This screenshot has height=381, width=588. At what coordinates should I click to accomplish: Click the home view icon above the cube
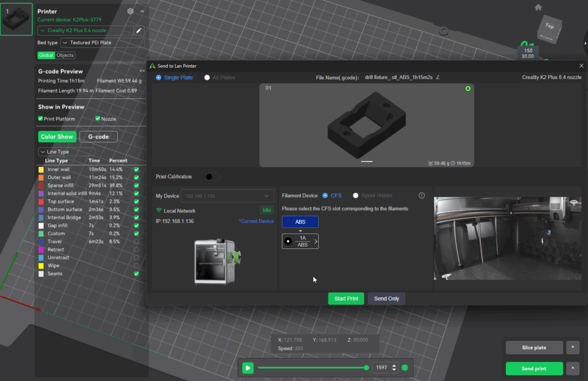[x=538, y=7]
